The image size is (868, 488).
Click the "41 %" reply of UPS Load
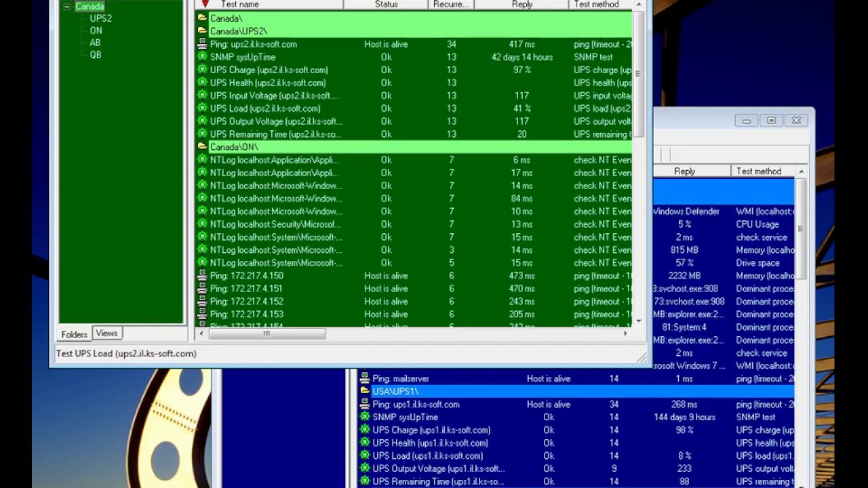pos(521,108)
